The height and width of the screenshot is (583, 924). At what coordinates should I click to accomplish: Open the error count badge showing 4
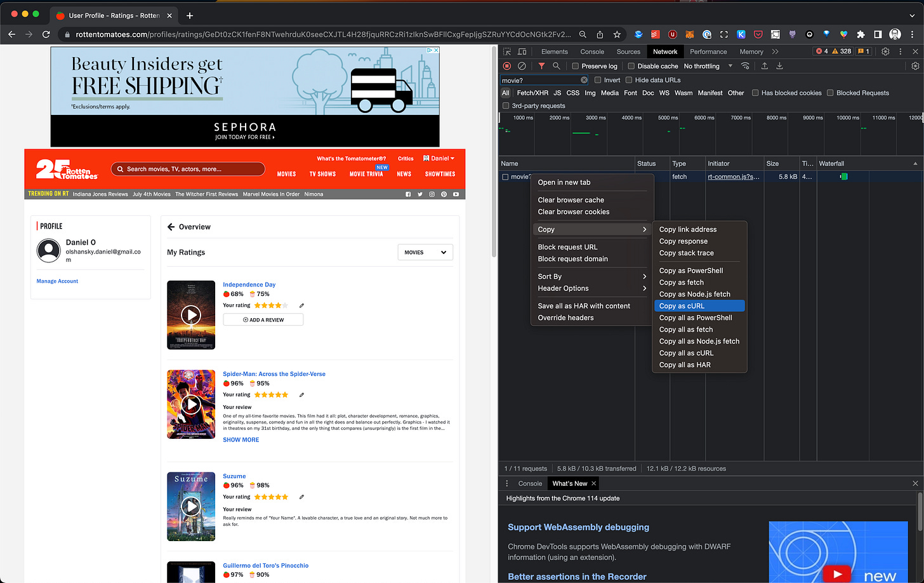pyautogui.click(x=824, y=51)
